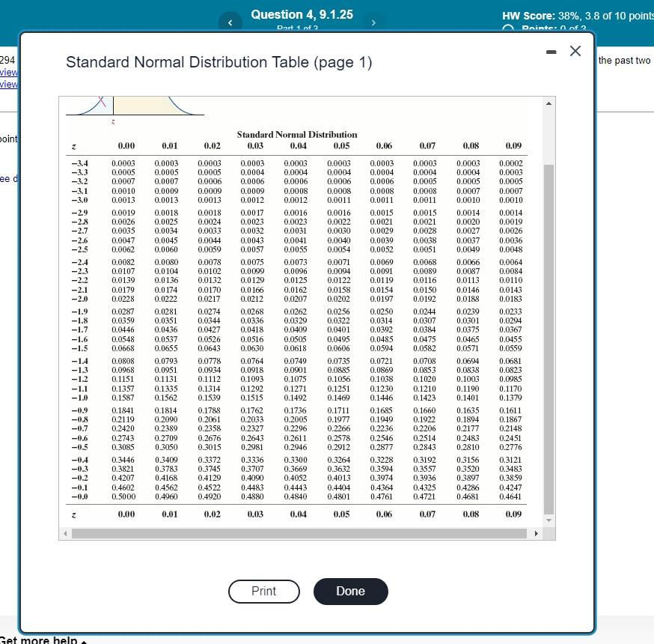The width and height of the screenshot is (654, 644).
Task: Click the horizontal scrollbar track
Action: tap(299, 532)
